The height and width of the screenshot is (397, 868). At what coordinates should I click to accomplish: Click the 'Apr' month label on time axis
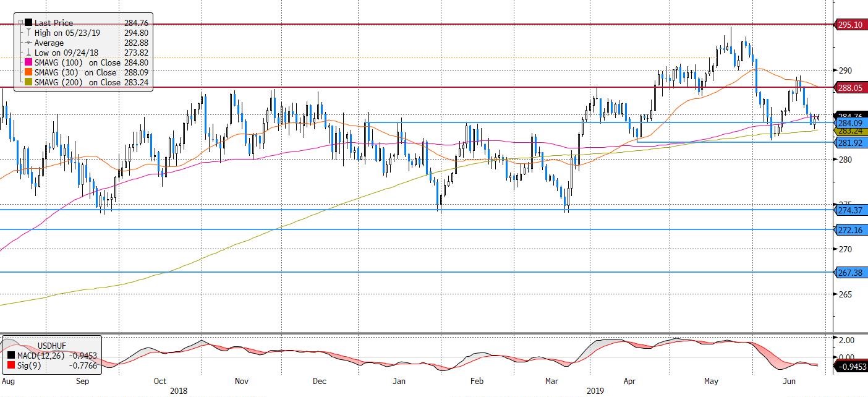click(x=630, y=382)
